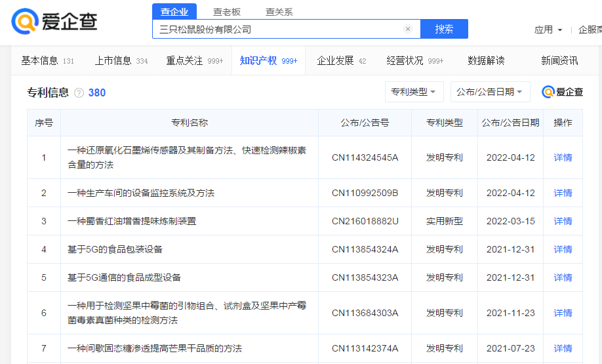
Task: Open the 专利类型 filter dropdown
Action: 414,92
